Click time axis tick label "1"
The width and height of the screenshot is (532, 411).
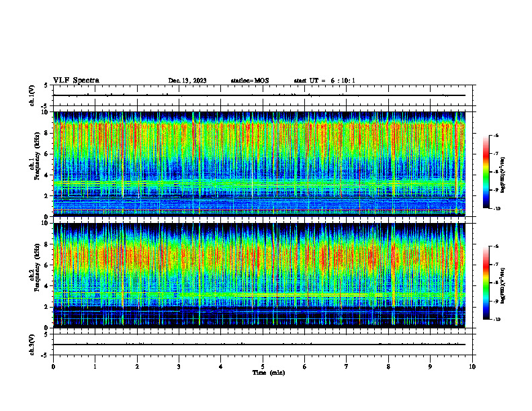95,367
